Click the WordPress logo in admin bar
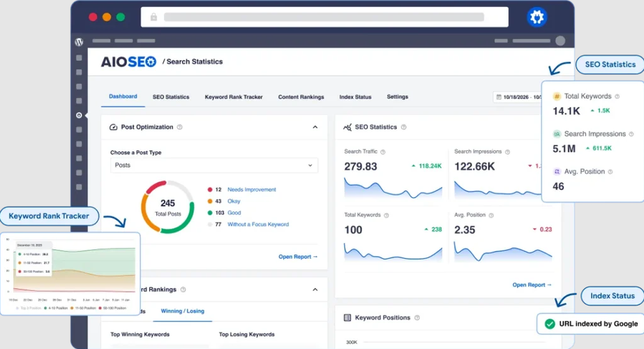The width and height of the screenshot is (644, 349). click(x=79, y=42)
